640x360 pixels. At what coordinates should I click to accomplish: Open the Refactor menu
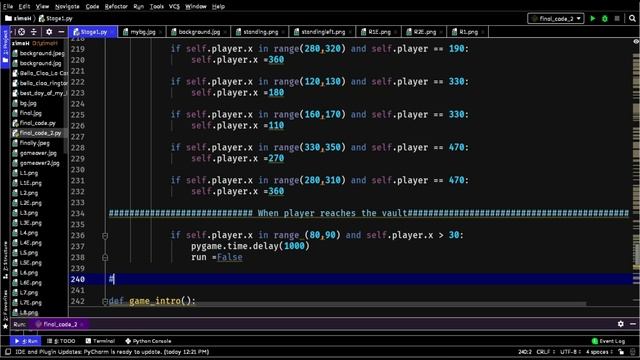click(x=116, y=7)
